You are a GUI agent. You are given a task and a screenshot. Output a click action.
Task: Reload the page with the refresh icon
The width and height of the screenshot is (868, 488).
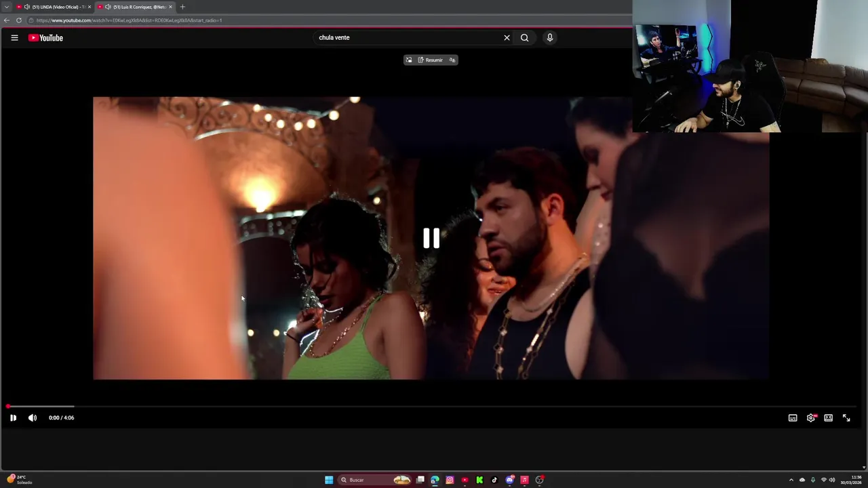click(x=19, y=20)
